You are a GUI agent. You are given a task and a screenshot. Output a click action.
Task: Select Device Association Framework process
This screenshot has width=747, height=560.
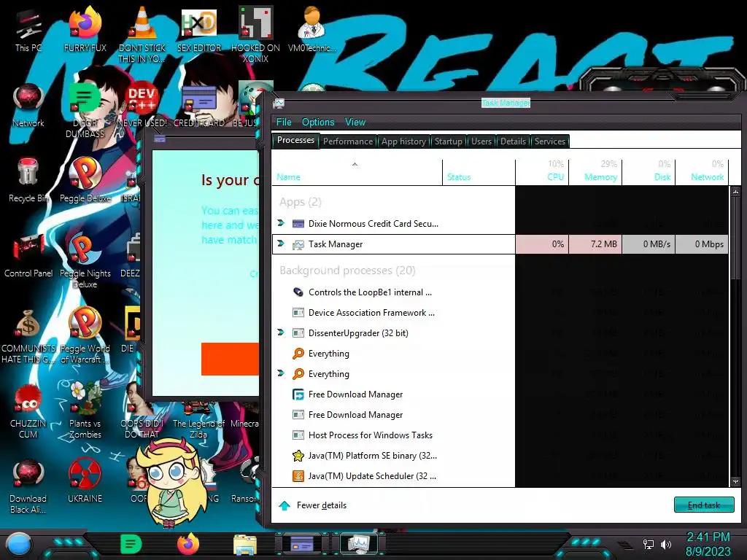point(500,313)
